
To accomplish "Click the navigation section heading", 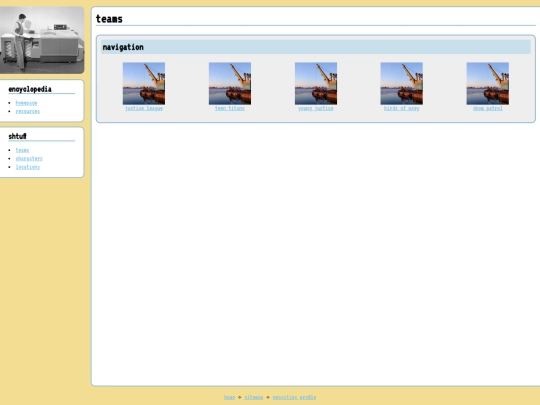I will (123, 47).
